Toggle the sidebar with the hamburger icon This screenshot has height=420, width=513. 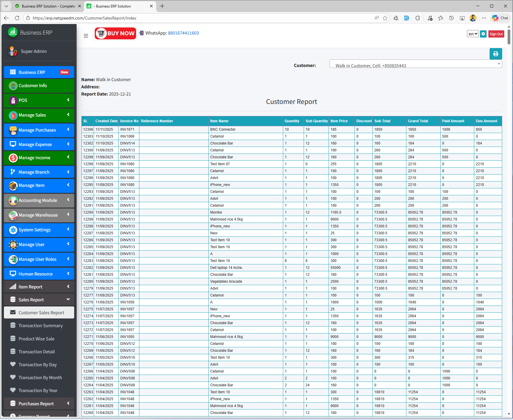(86, 35)
